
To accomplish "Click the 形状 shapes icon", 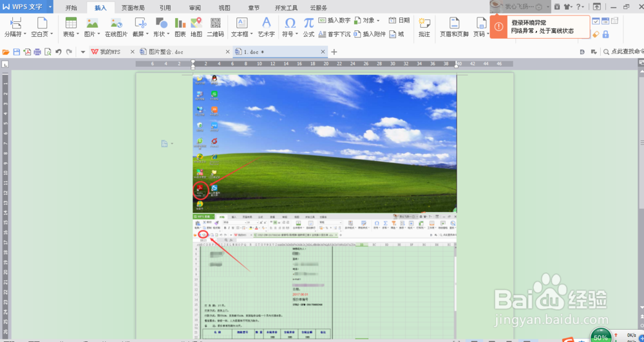I will (x=162, y=23).
